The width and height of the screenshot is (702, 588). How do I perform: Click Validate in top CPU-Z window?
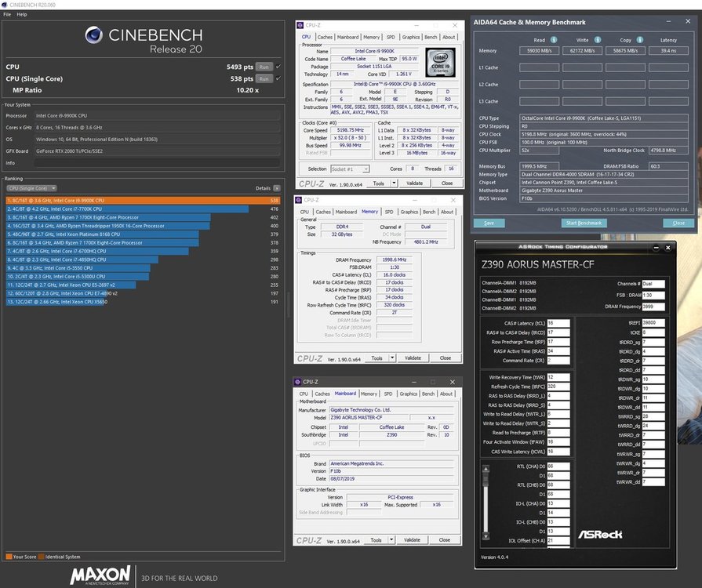(415, 183)
